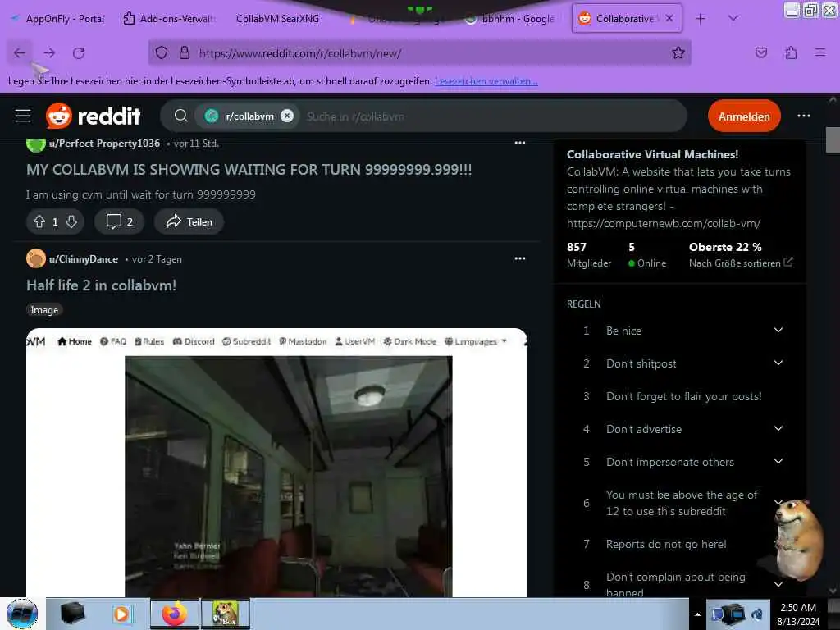Open the Firefox hamburger application menu

820,52
